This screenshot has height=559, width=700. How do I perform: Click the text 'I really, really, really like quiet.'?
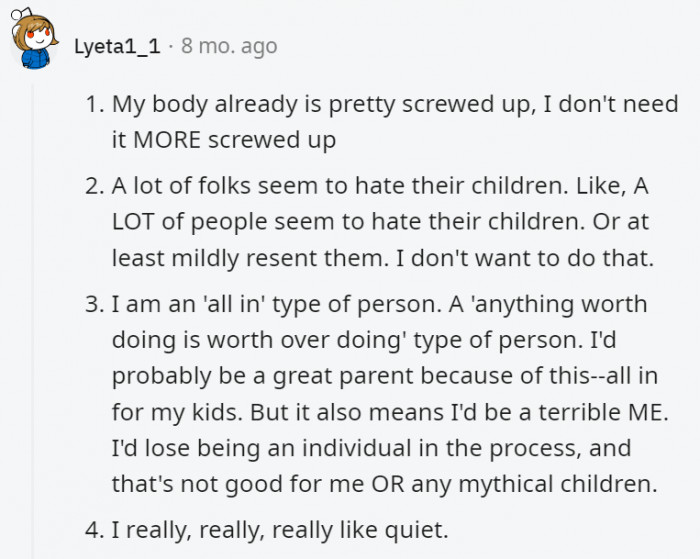(x=279, y=530)
